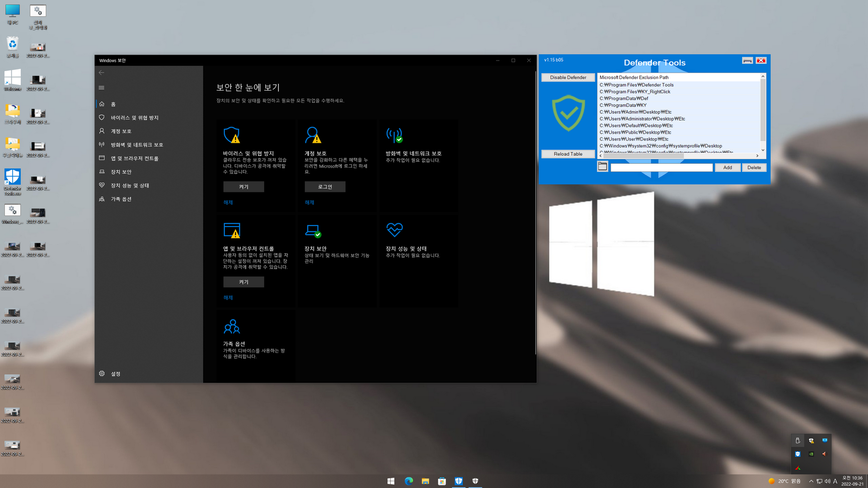Screen dimensions: 868x488
Task: Click 해제 link under app browser control card
Action: click(x=228, y=298)
